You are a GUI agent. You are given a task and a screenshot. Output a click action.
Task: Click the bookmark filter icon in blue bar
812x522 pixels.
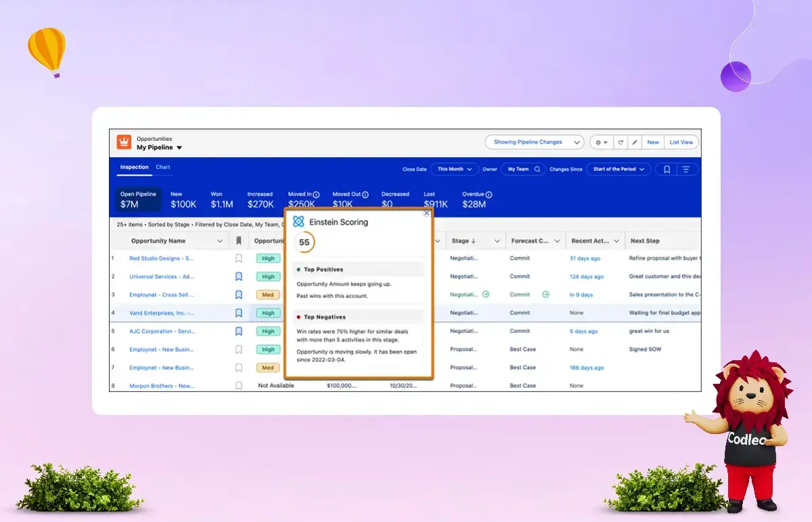[x=667, y=169]
